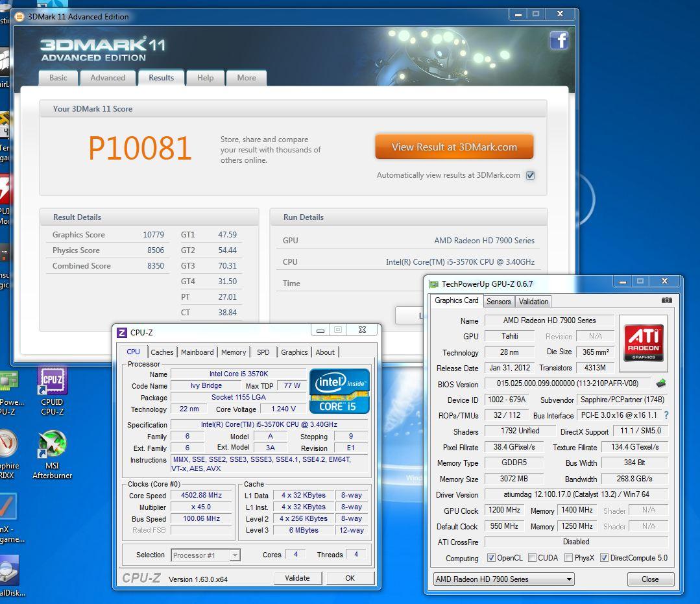Viewport: 700px width, 604px height.
Task: Click the Bus Speed 100.06 MHz field
Action: (x=201, y=518)
